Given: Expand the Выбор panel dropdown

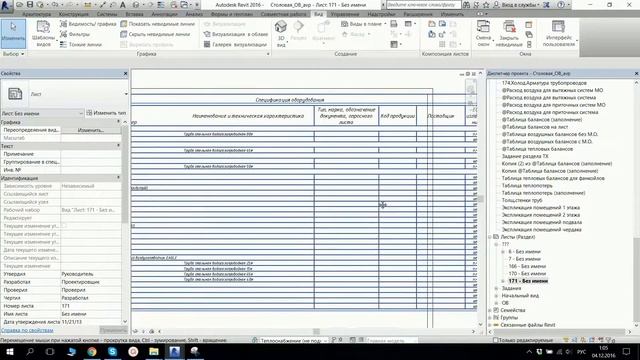Looking at the screenshot, I should pos(13,54).
